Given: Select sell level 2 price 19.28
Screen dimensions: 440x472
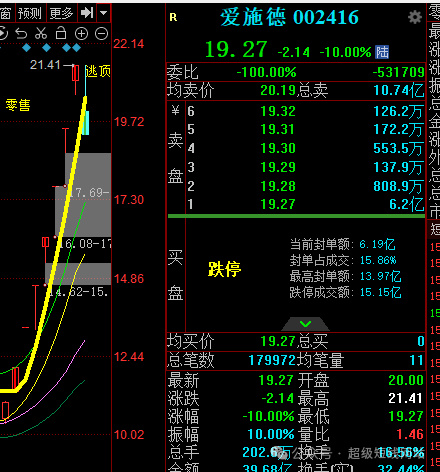Looking at the screenshot, I should (278, 186).
